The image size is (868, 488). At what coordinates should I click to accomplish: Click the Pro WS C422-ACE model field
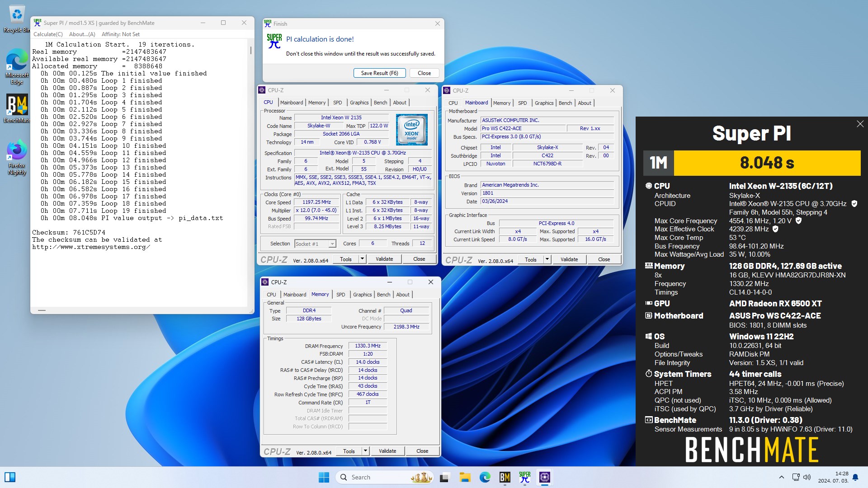(x=523, y=128)
